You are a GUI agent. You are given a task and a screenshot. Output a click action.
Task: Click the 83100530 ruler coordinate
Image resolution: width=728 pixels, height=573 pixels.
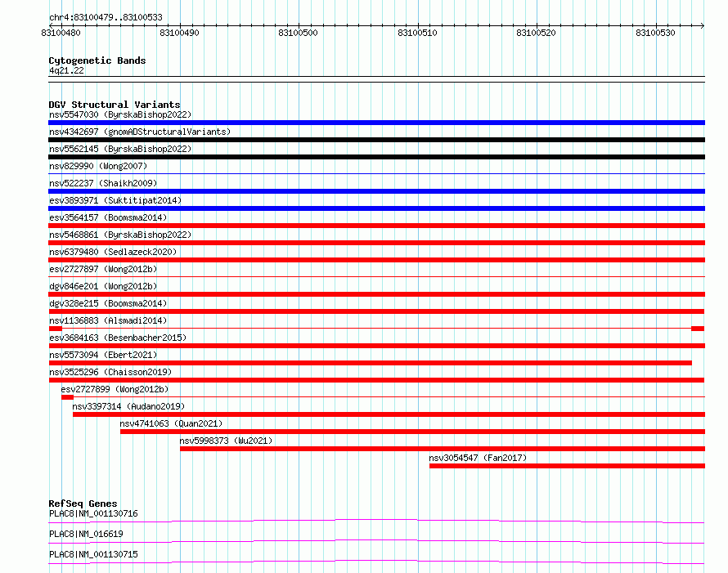655,33
